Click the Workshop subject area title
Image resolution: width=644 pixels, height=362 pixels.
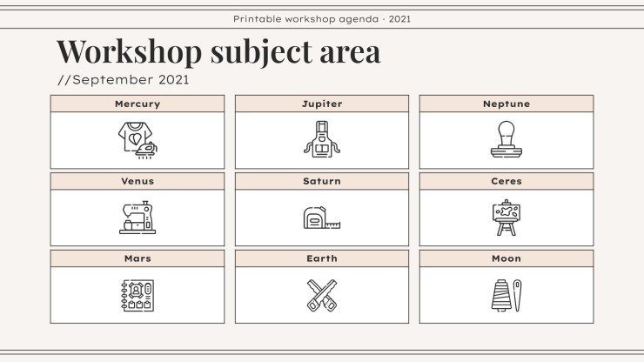[218, 51]
